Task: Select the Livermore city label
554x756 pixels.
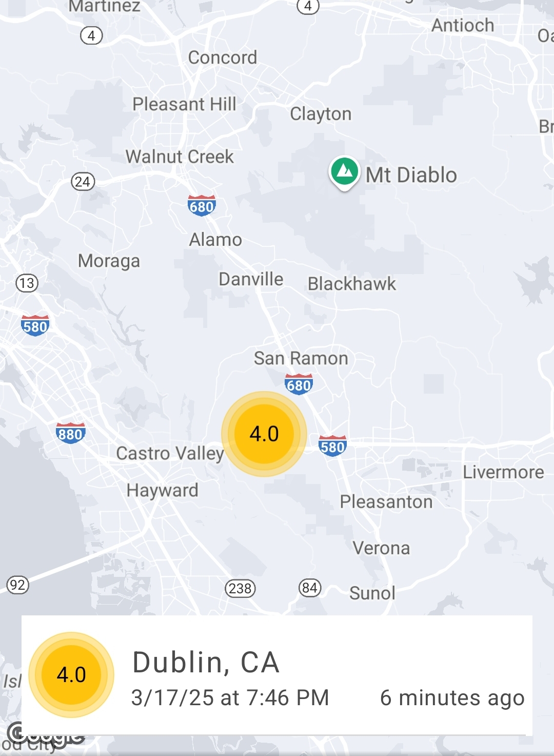Action: pos(503,472)
